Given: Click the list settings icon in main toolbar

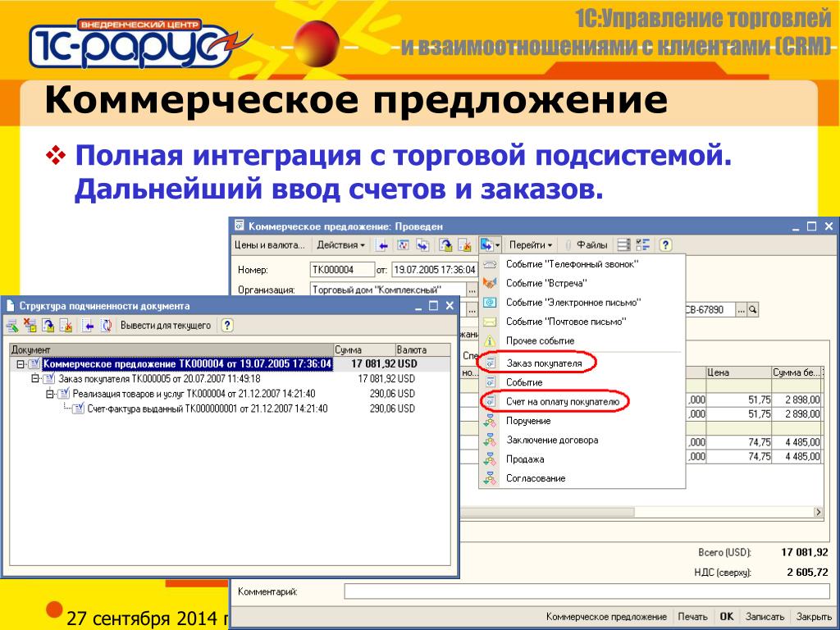Looking at the screenshot, I should (623, 245).
